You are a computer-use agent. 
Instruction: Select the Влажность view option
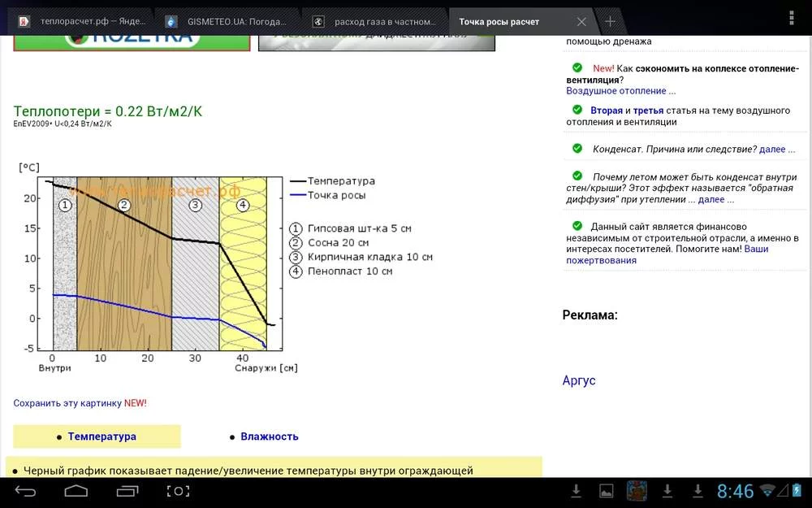tap(270, 436)
